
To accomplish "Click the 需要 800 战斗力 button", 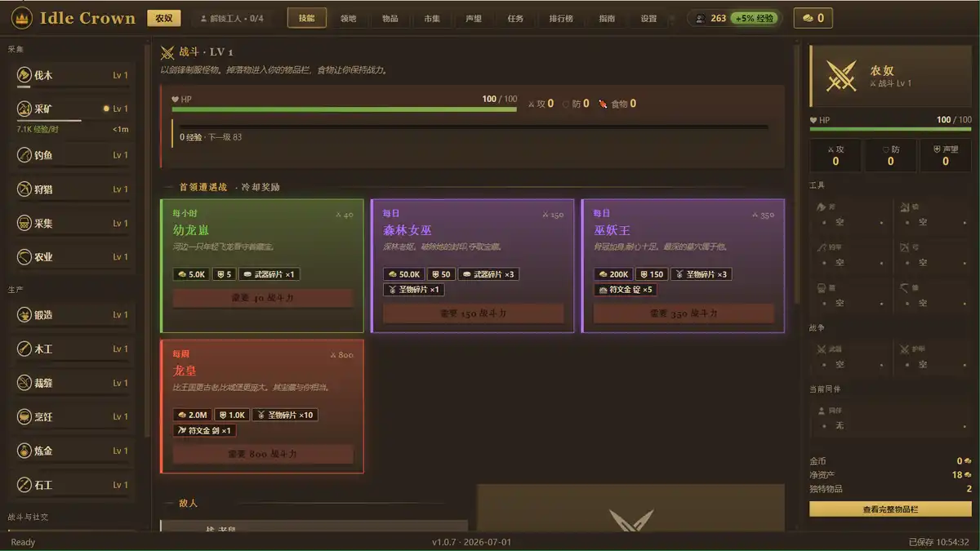I will (262, 454).
